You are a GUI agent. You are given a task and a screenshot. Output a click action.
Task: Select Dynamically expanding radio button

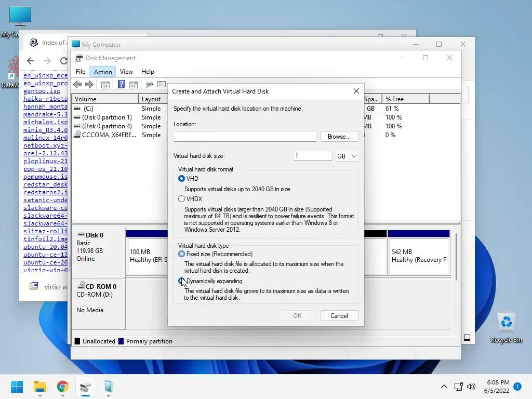coord(181,281)
